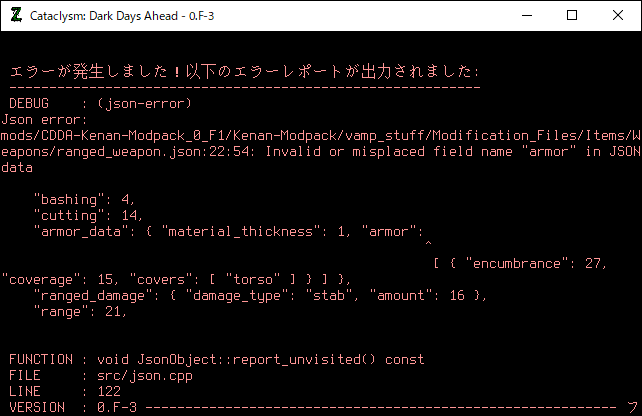Maximize the Cataclysm game window
Image resolution: width=642 pixels, height=416 pixels.
pos(572,15)
